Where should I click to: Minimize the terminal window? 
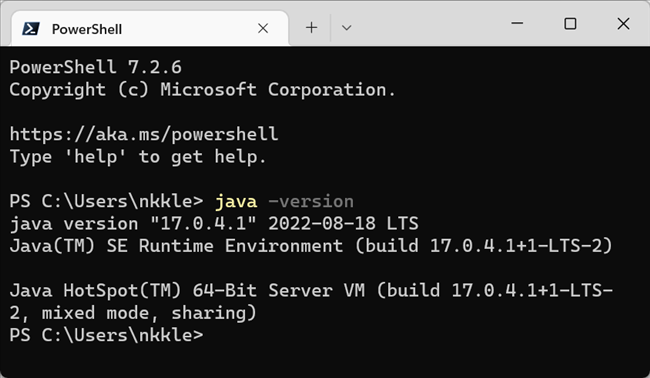point(517,23)
